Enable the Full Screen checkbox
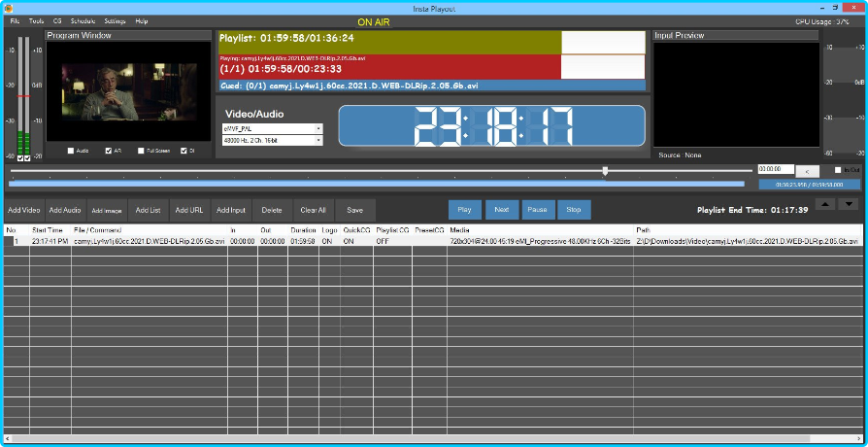868x447 pixels. click(x=142, y=151)
